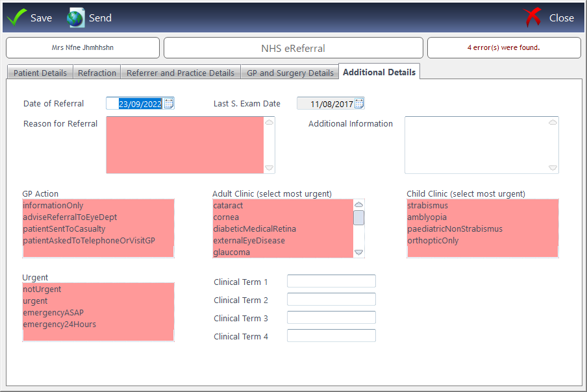Select notUrgent in Urgent list
The height and width of the screenshot is (392, 587).
pyautogui.click(x=98, y=289)
